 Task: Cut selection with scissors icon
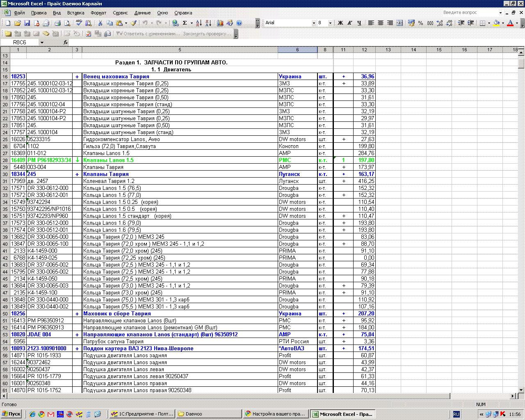pyautogui.click(x=100, y=23)
